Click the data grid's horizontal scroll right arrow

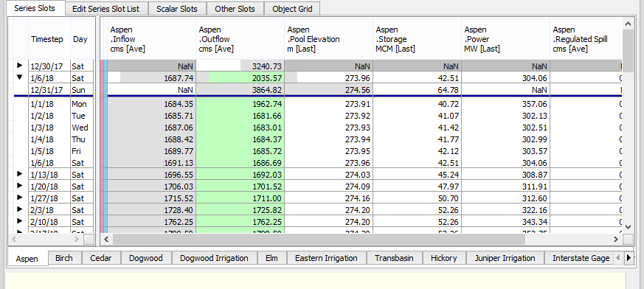pos(616,239)
